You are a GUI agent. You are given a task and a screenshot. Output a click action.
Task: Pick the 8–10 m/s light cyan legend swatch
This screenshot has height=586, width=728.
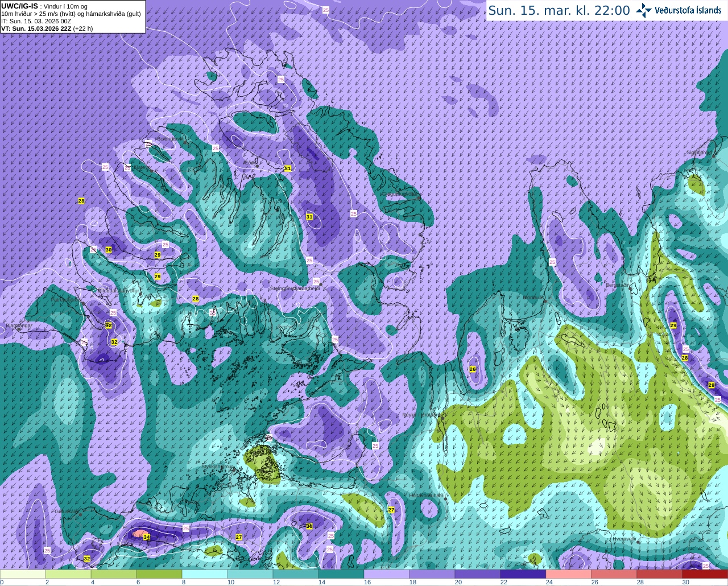coord(205,573)
